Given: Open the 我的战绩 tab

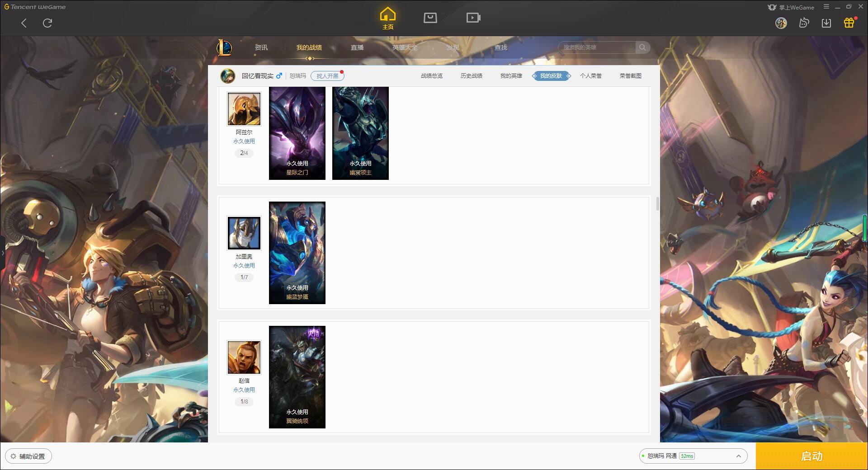Looking at the screenshot, I should coord(309,47).
